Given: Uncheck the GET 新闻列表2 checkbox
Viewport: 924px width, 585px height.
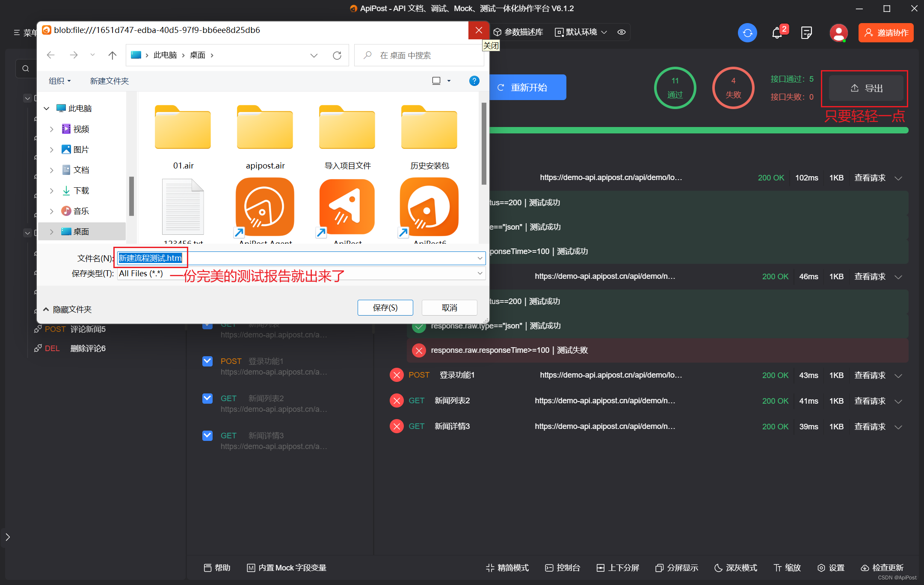Looking at the screenshot, I should [x=207, y=398].
